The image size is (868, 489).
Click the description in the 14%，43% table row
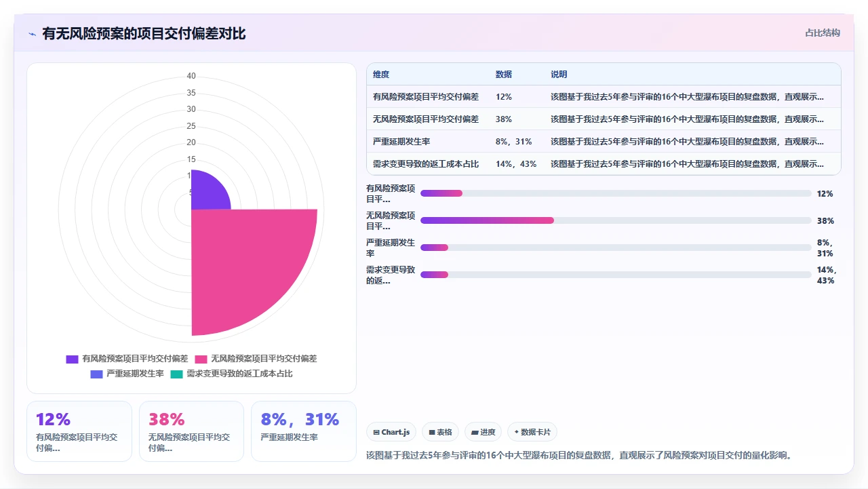pos(687,164)
